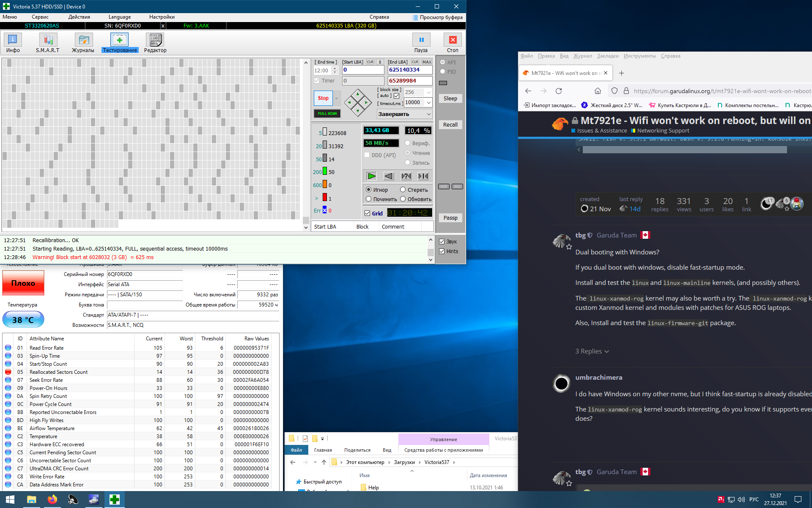Click the End LBA input field
Viewport: 812px width, 508px height.
click(409, 70)
